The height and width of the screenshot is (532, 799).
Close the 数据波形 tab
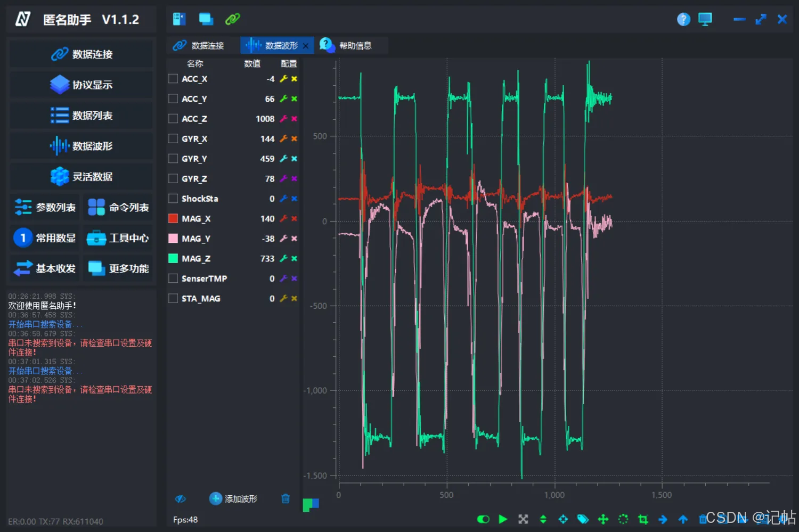point(305,46)
